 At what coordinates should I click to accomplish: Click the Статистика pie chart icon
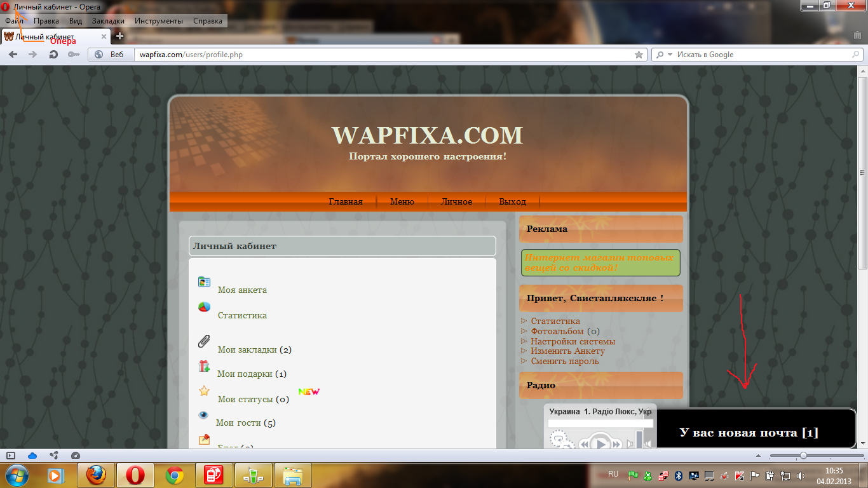click(204, 307)
